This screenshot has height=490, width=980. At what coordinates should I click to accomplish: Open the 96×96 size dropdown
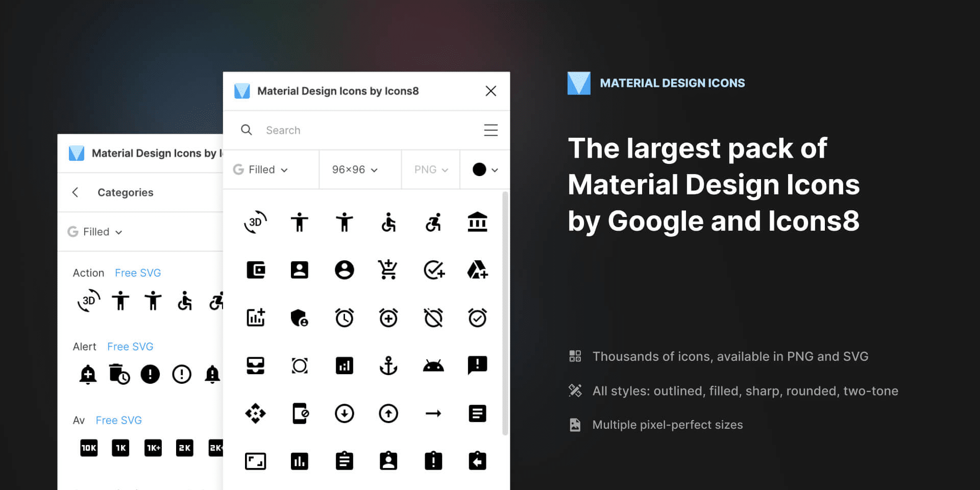[354, 169]
